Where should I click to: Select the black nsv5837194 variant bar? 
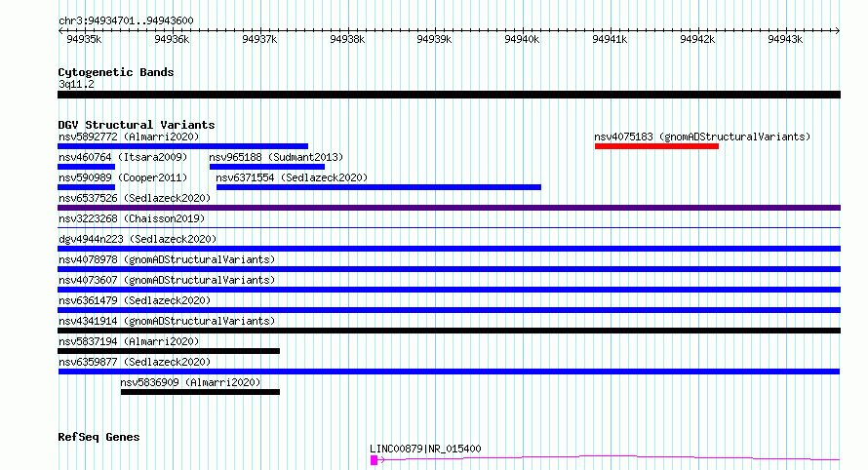pos(169,352)
